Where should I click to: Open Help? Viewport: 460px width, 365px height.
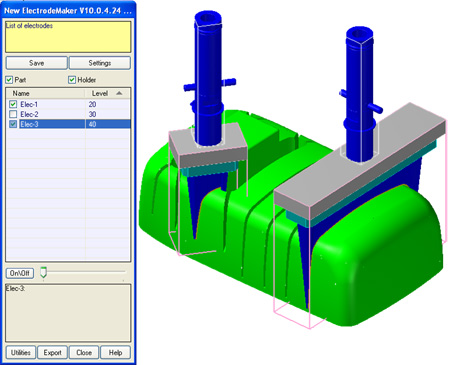tap(115, 353)
